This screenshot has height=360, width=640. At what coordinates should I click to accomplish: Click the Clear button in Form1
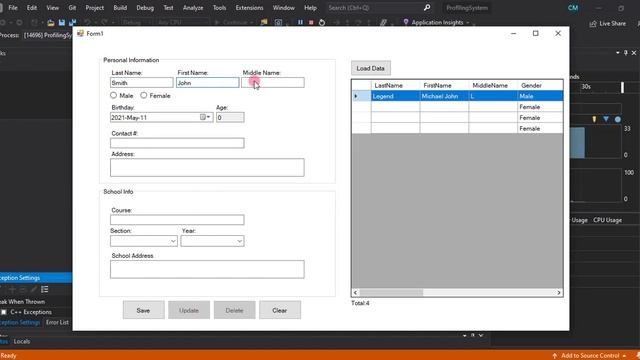tap(280, 310)
